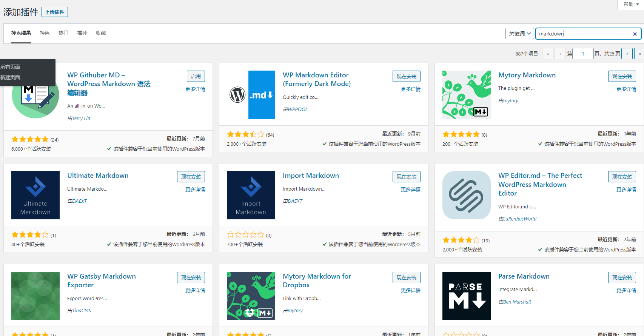Activate WP Githuber MD with 启用
This screenshot has width=644, height=336.
pyautogui.click(x=196, y=76)
